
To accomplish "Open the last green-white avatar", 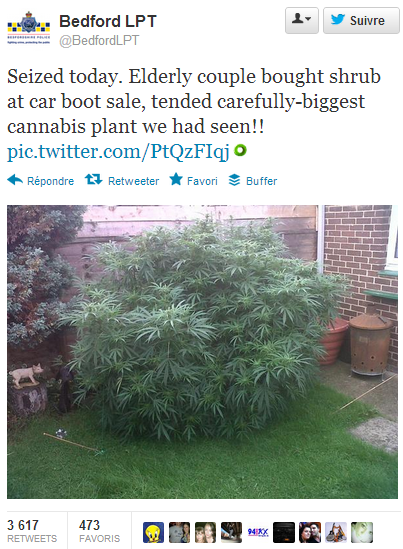I will click(362, 533).
